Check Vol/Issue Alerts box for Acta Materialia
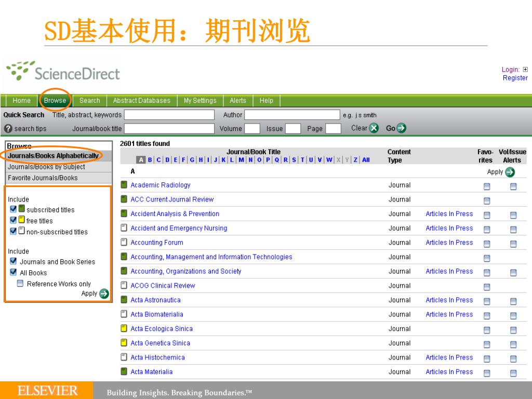 (513, 373)
